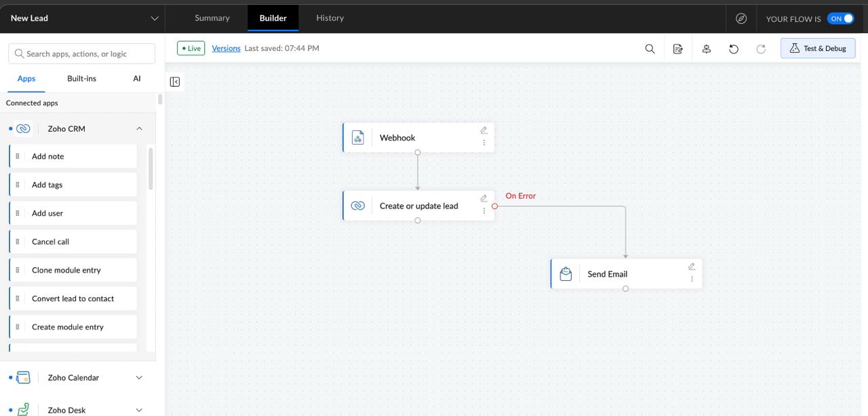
Task: Select the Add user action
Action: click(x=73, y=213)
